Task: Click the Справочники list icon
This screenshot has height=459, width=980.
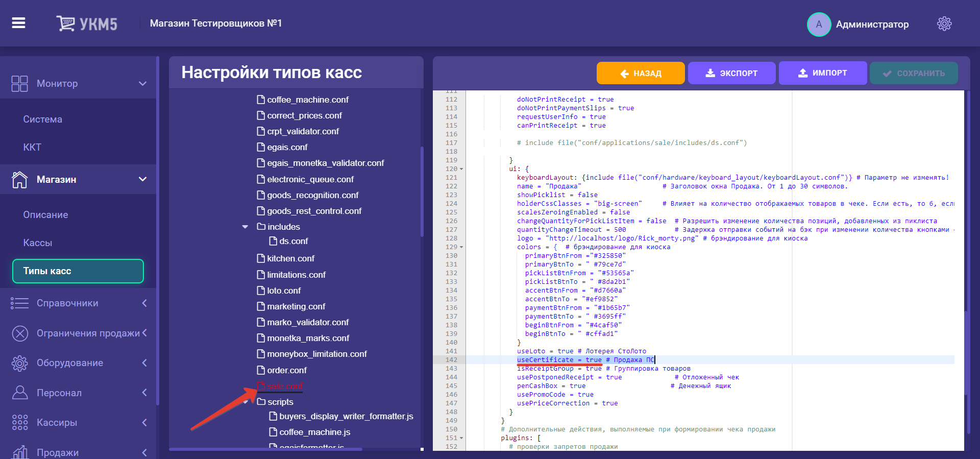Action: (19, 303)
